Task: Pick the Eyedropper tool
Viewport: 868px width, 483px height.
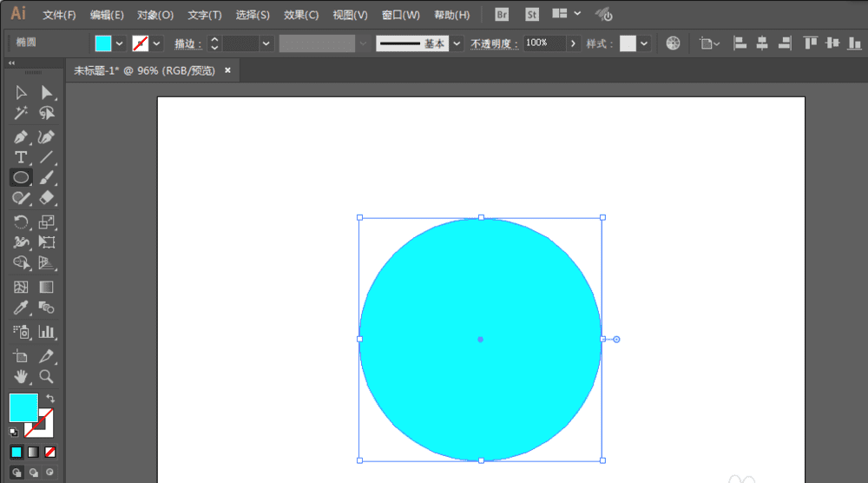Action: click(x=22, y=308)
